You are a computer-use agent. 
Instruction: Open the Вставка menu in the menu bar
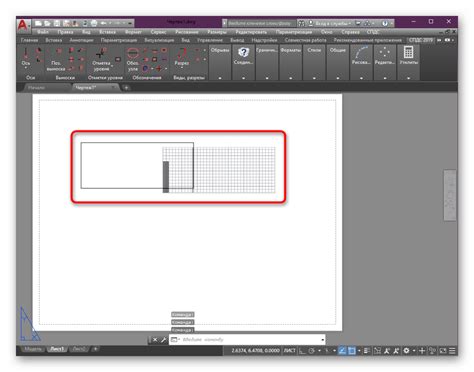107,32
